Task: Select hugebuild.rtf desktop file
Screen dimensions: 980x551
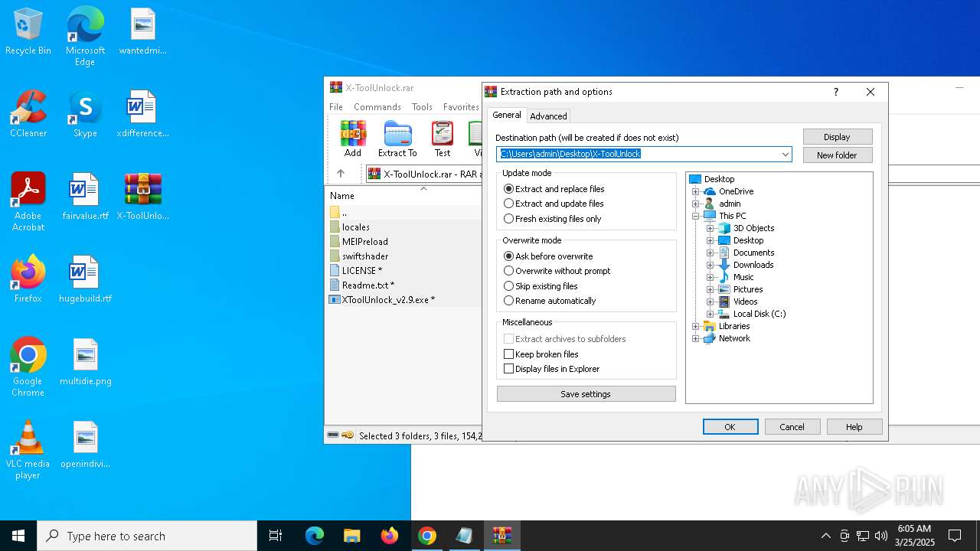Action: point(85,279)
